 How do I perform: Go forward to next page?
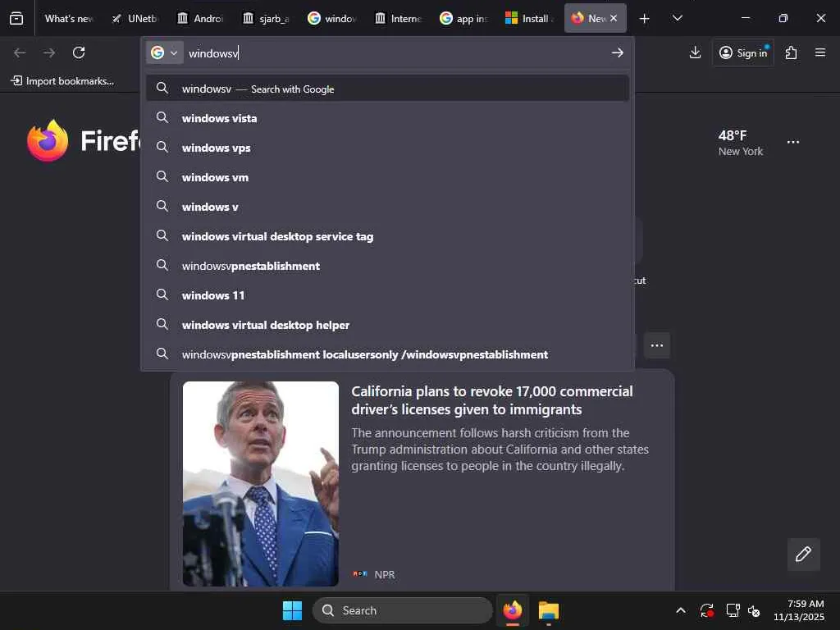[49, 52]
